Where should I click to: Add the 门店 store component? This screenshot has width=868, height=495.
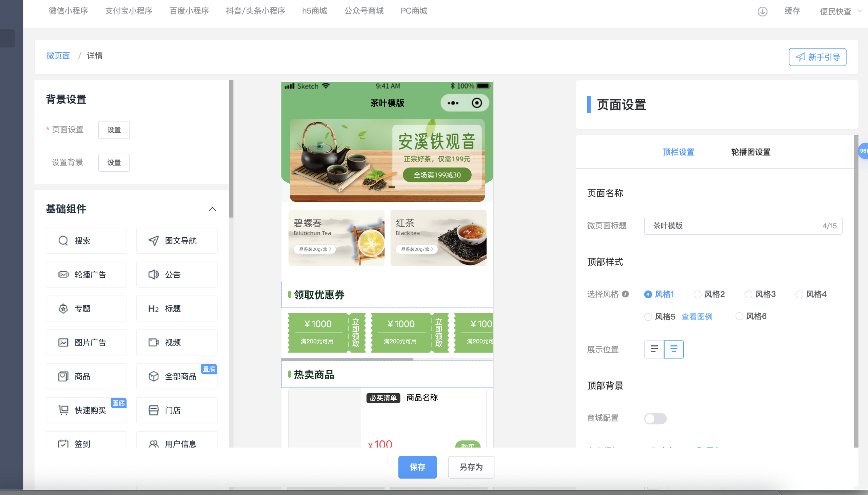click(176, 410)
